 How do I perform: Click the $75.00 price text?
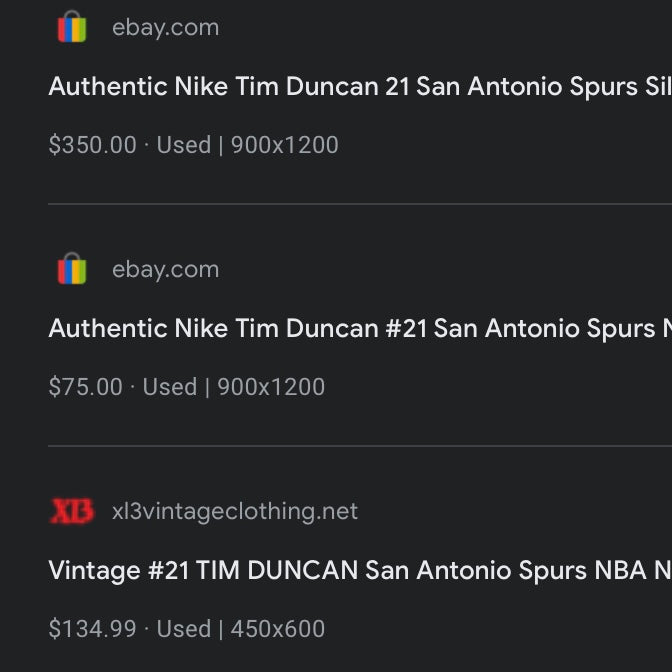point(85,387)
